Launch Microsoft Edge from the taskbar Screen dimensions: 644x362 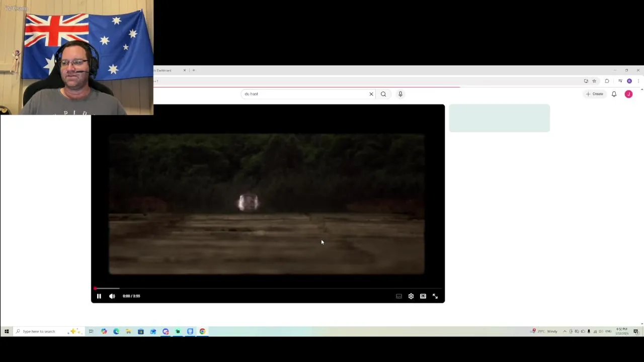pos(116,331)
